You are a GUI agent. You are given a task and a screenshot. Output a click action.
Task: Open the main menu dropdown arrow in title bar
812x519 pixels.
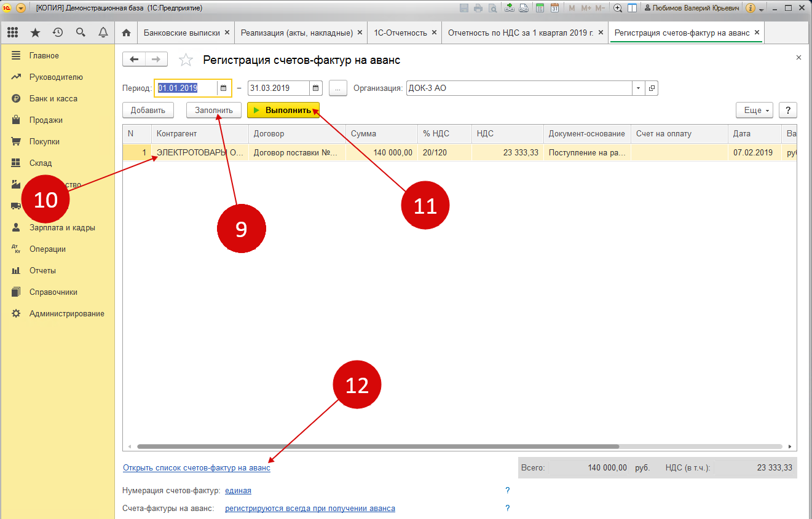click(x=21, y=8)
